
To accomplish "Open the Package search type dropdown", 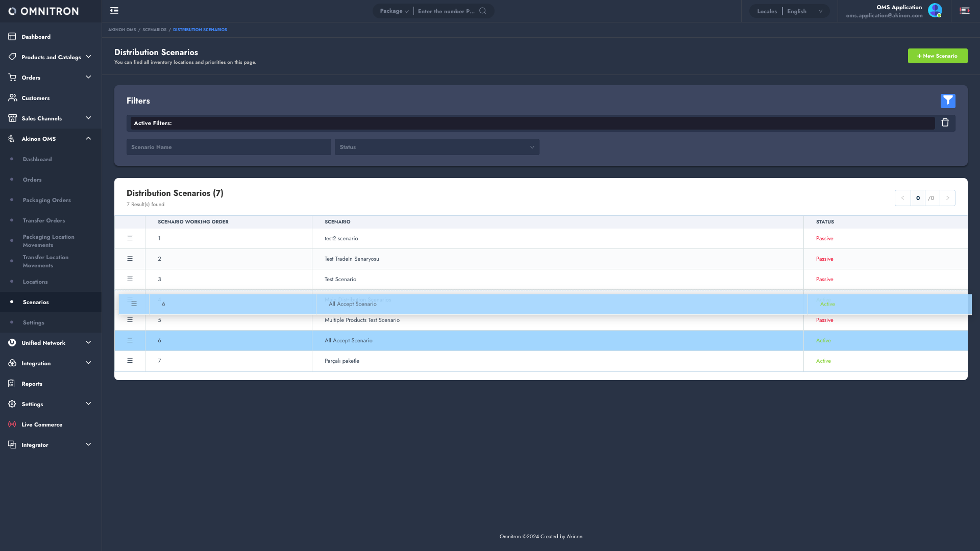I will pyautogui.click(x=394, y=11).
